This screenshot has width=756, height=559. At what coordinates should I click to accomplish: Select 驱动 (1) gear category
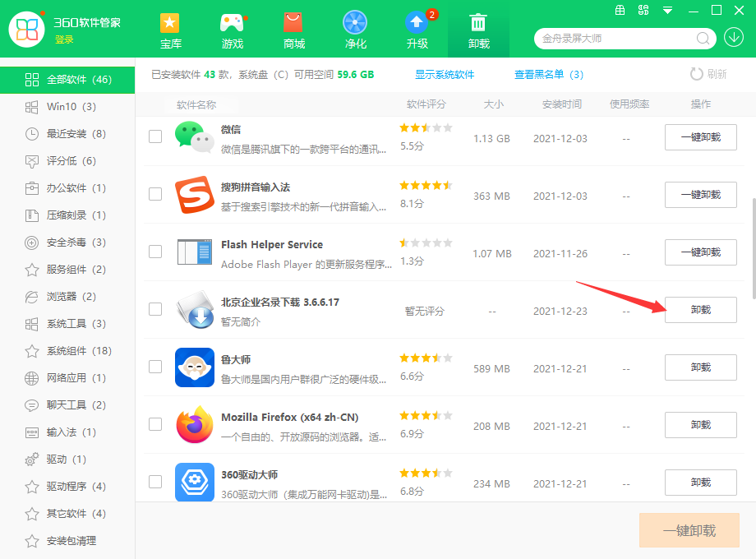click(67, 460)
